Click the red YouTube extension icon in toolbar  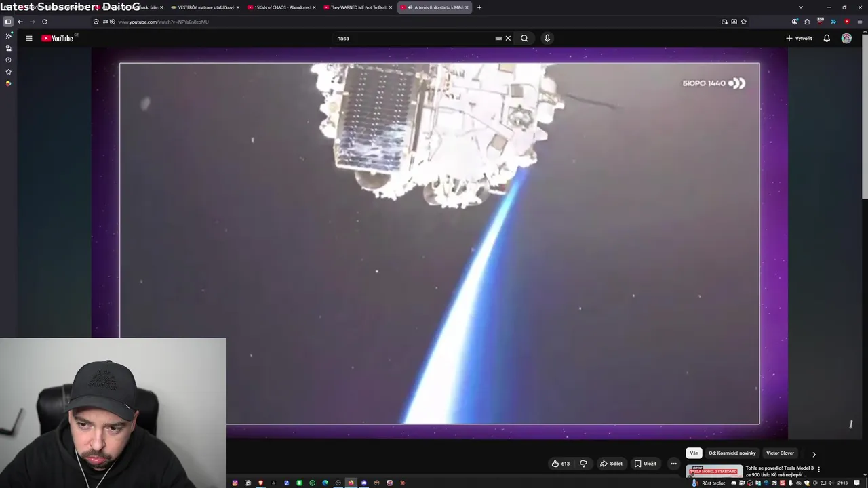pyautogui.click(x=847, y=22)
